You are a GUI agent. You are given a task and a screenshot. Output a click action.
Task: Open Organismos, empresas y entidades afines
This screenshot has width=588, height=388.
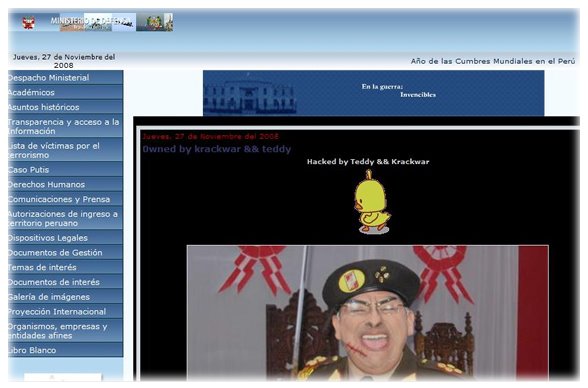coord(66,331)
